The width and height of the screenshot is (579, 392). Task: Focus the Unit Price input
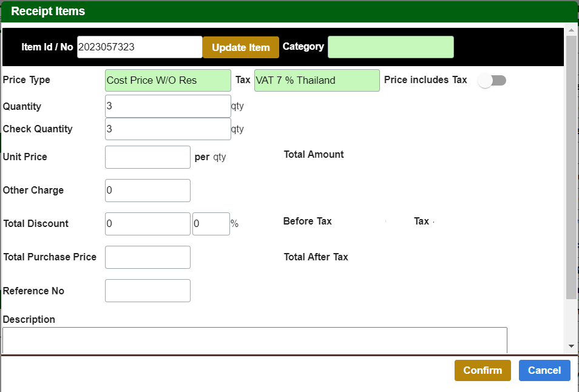pyautogui.click(x=147, y=157)
